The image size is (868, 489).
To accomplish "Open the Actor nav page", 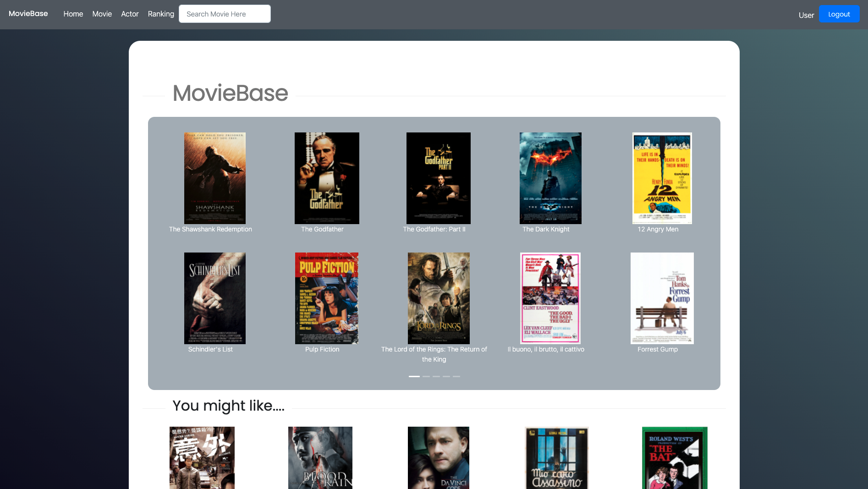I will coord(130,14).
